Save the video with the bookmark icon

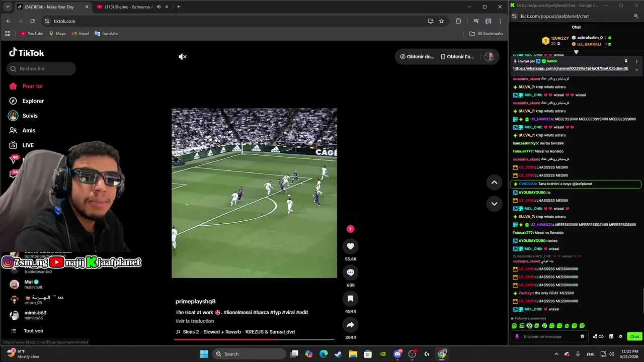[350, 299]
